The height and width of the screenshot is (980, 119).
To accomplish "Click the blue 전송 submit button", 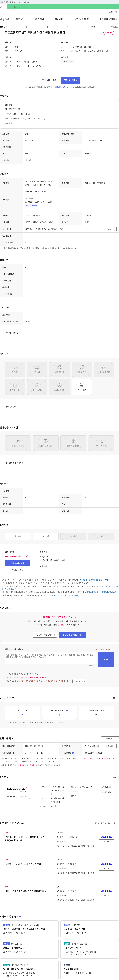I will point(106,659).
